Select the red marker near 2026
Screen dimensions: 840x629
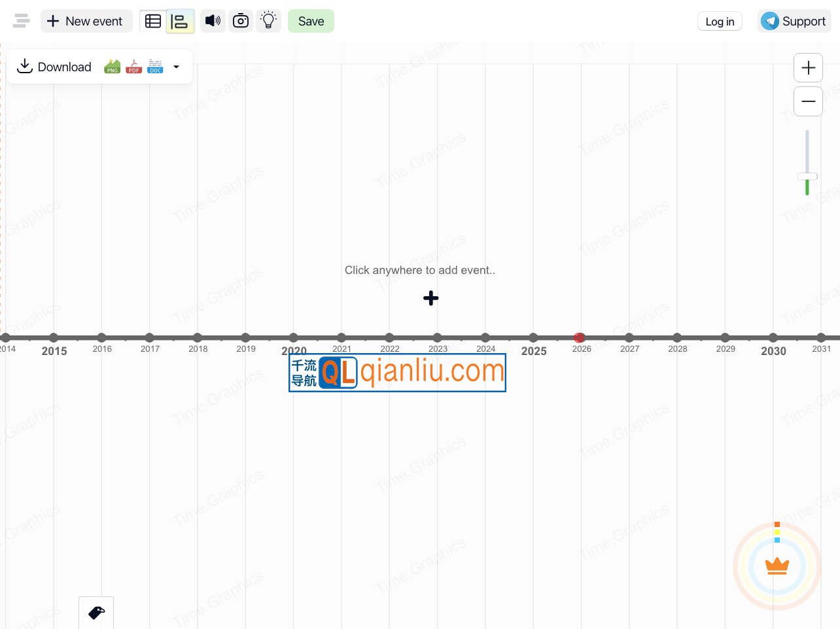(580, 338)
